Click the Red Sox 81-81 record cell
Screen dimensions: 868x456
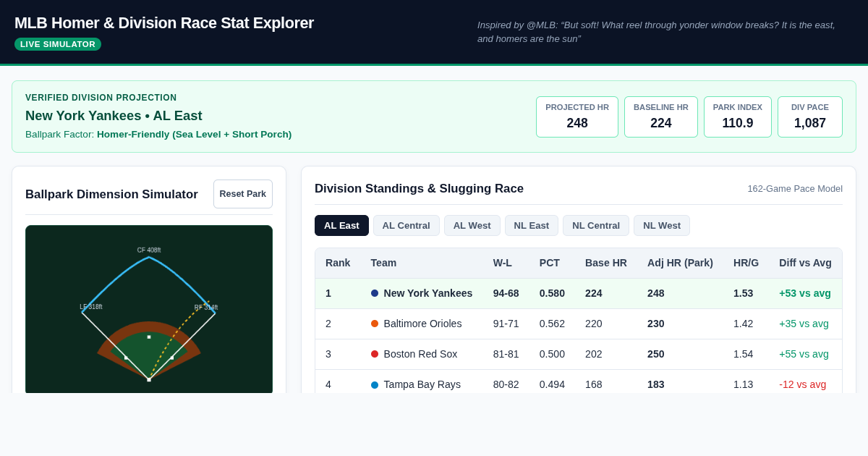tap(506, 354)
